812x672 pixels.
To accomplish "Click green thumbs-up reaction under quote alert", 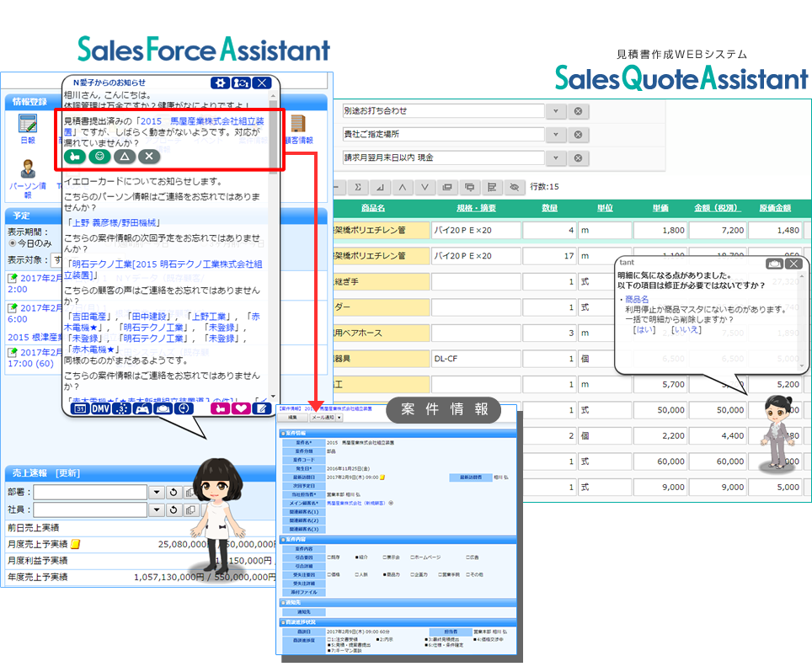I will [75, 157].
